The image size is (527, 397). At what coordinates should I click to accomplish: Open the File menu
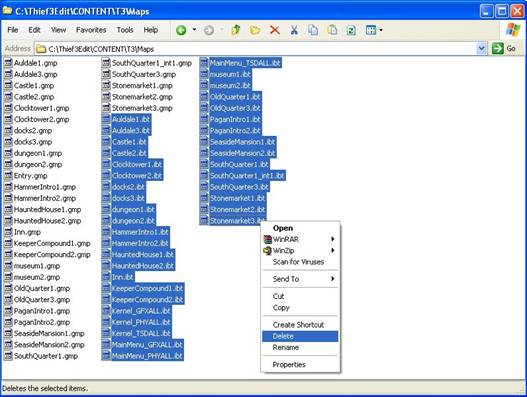pyautogui.click(x=13, y=30)
